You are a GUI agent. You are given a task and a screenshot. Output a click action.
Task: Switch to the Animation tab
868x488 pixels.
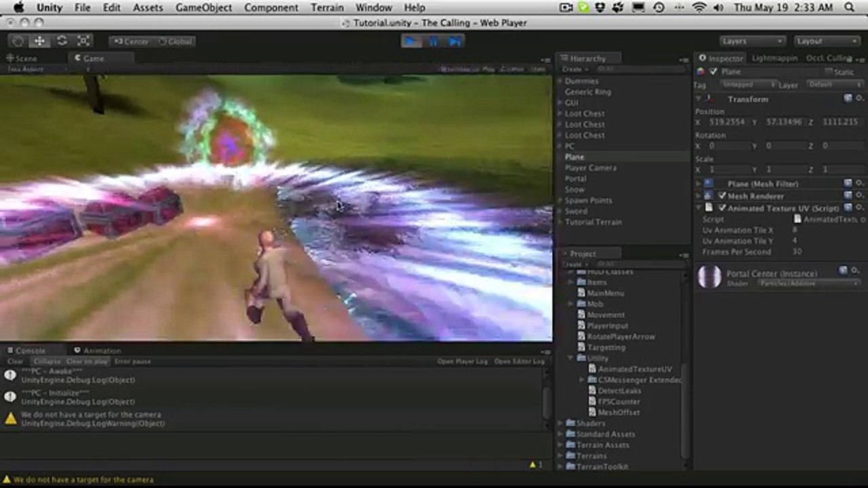point(97,350)
